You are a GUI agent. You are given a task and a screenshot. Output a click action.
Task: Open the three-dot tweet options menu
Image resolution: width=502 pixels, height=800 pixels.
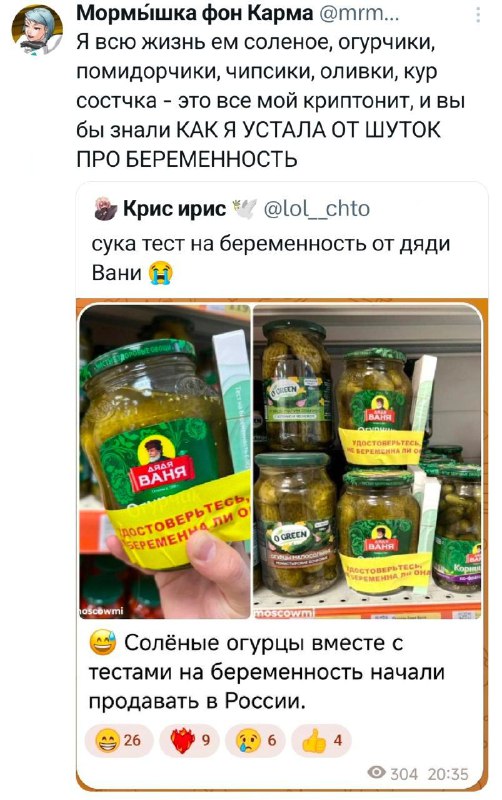point(478,15)
